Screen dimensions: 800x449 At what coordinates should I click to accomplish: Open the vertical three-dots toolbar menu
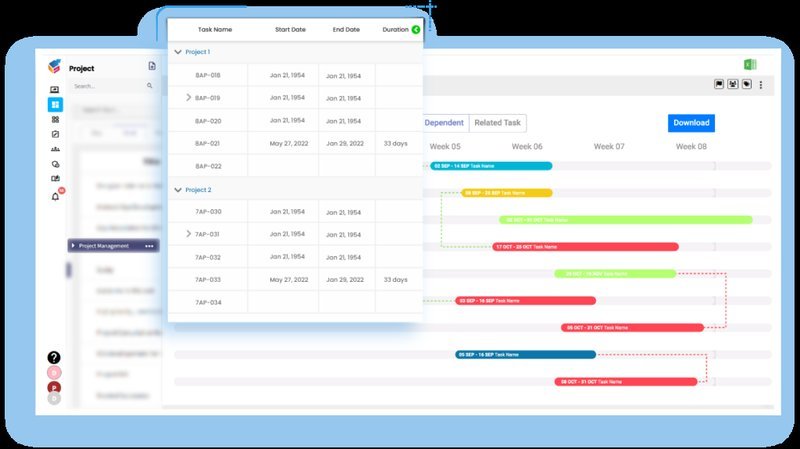[761, 85]
